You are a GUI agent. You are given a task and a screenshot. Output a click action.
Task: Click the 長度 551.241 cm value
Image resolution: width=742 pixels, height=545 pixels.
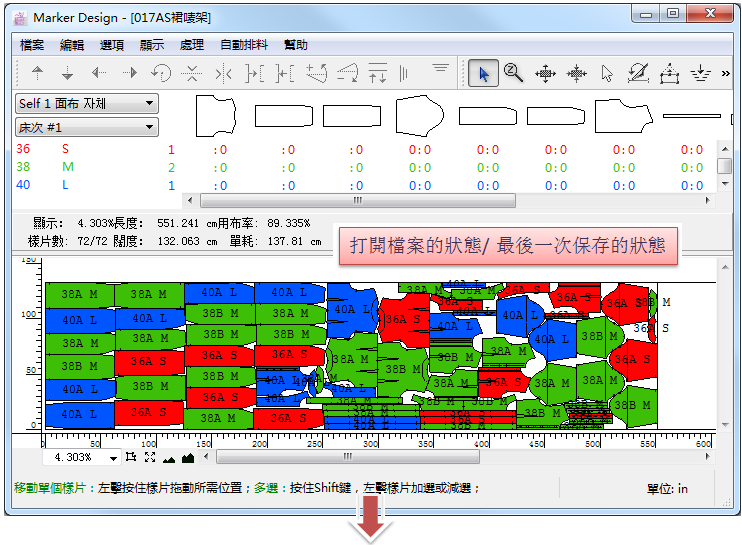tap(187, 223)
